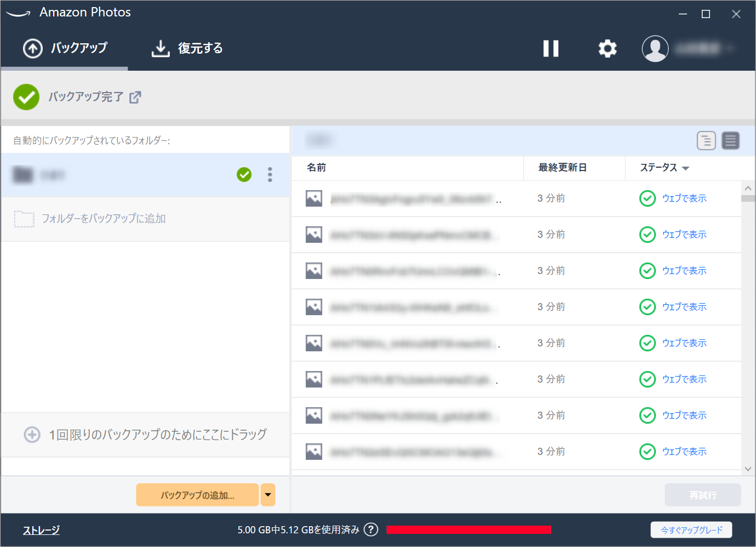
Task: Switch to flat list view icon
Action: click(730, 141)
